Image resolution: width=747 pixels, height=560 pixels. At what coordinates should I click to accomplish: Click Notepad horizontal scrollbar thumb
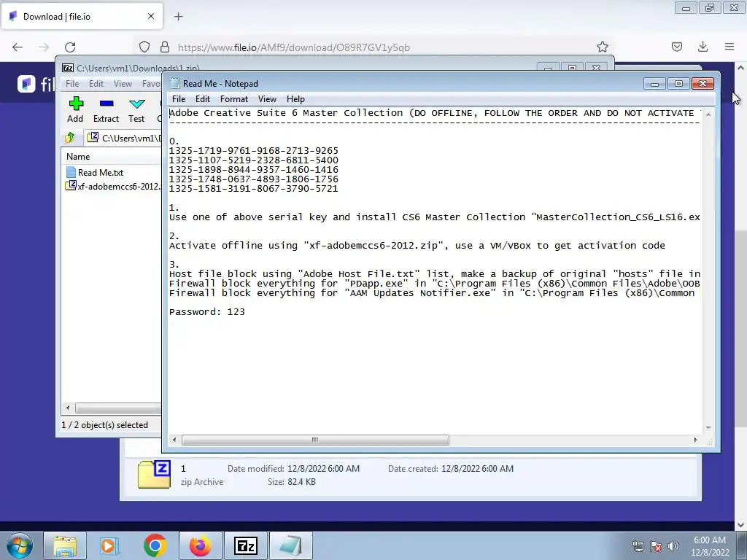315,440
